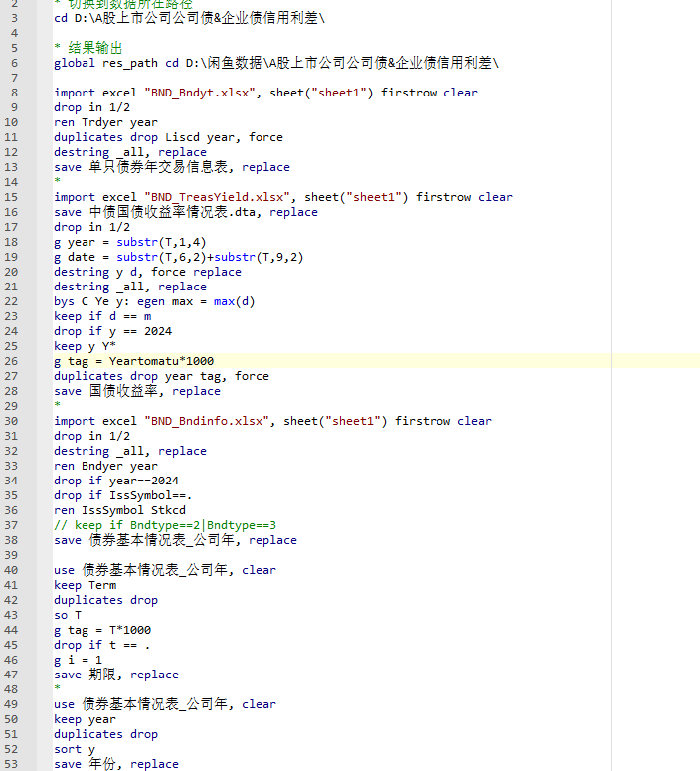Click import excel "BND_TreasYield.xlsx" line
The height and width of the screenshot is (771, 700).
[283, 197]
